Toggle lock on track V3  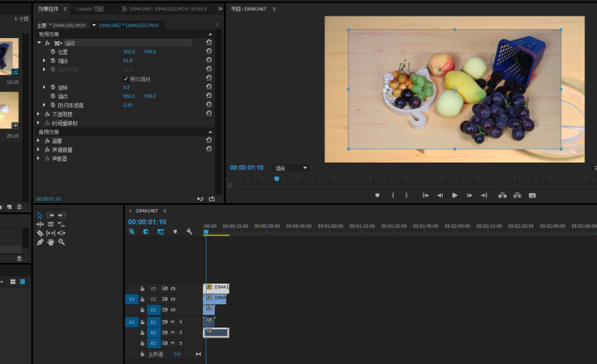[x=143, y=289]
